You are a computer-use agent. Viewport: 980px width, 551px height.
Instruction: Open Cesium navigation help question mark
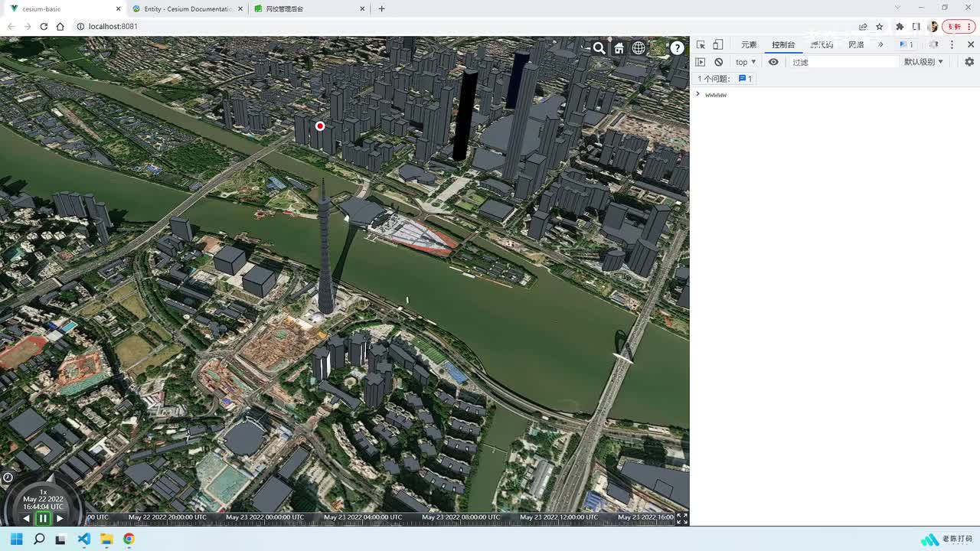click(x=677, y=48)
